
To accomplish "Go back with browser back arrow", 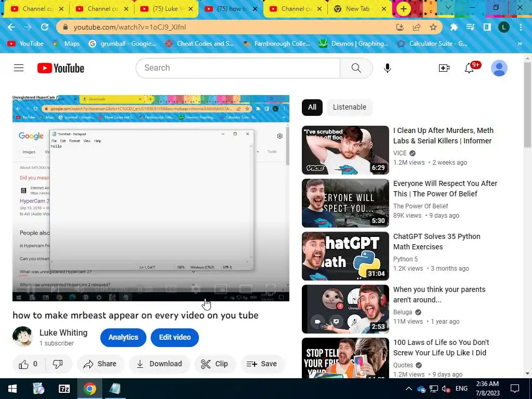I will pyautogui.click(x=11, y=27).
